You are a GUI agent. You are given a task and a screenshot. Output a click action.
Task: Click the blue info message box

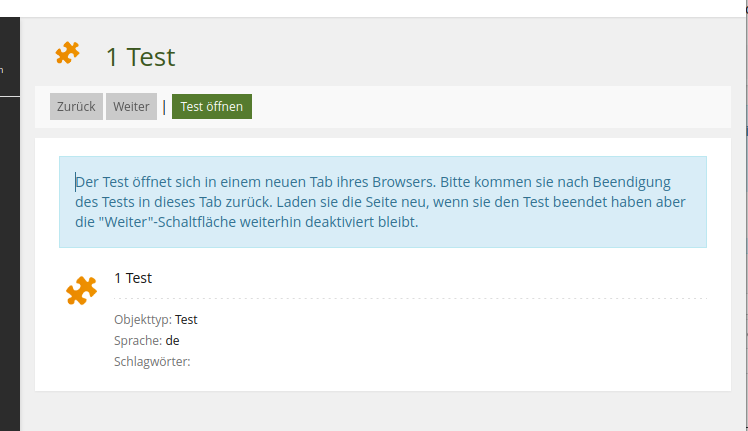(382, 201)
